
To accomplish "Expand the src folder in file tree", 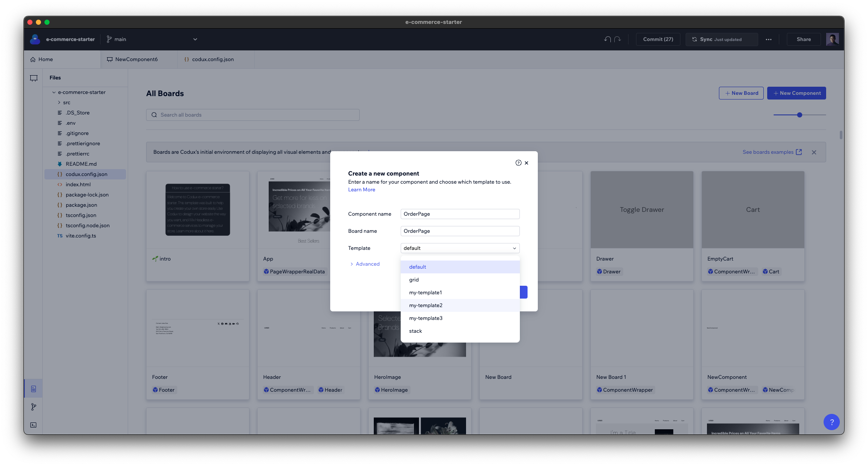I will pyautogui.click(x=59, y=102).
